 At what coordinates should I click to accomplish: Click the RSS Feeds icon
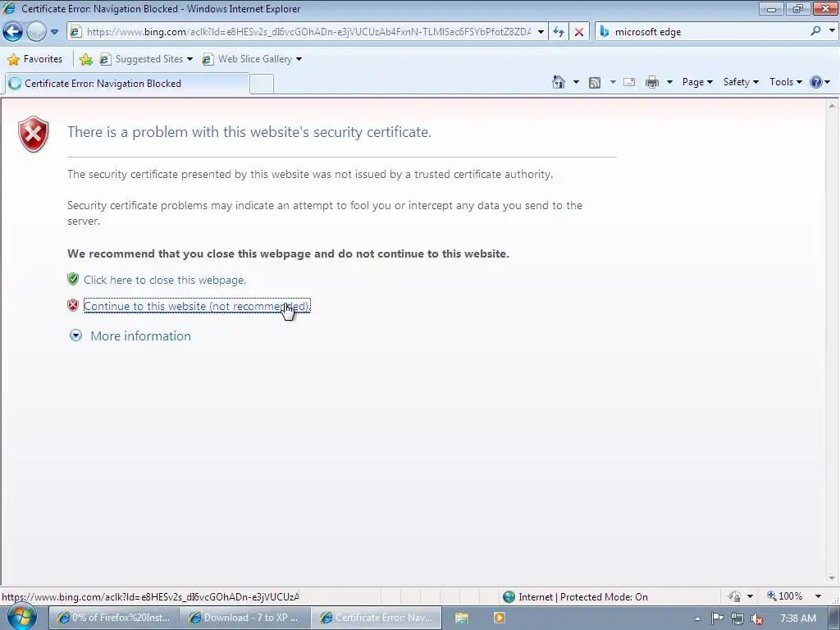click(595, 83)
